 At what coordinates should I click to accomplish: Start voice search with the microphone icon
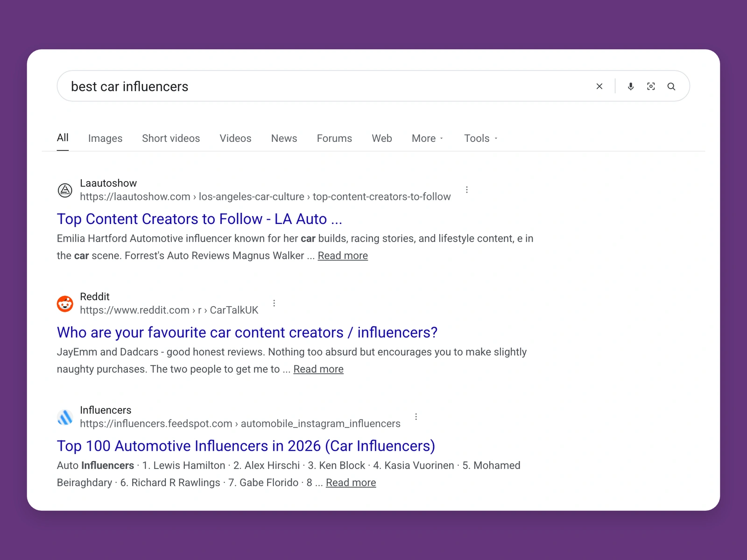pyautogui.click(x=631, y=86)
